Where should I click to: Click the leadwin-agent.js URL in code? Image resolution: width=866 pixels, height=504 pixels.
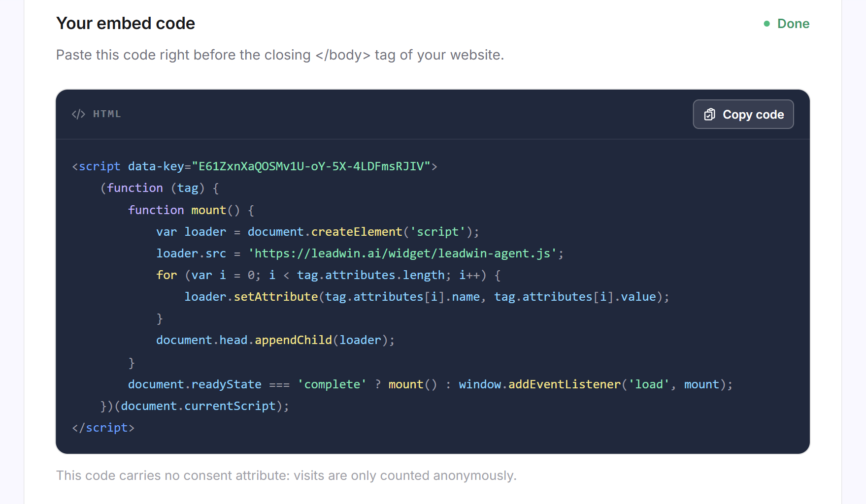(x=402, y=253)
